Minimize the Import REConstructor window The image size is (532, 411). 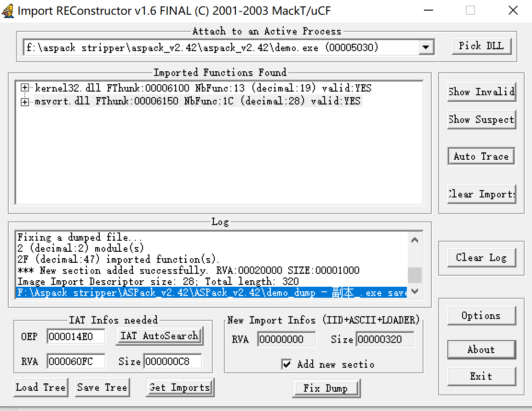[429, 10]
